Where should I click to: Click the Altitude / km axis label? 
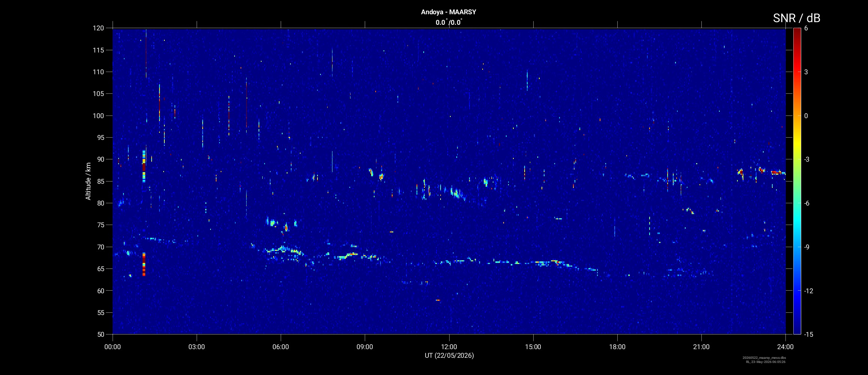click(88, 181)
